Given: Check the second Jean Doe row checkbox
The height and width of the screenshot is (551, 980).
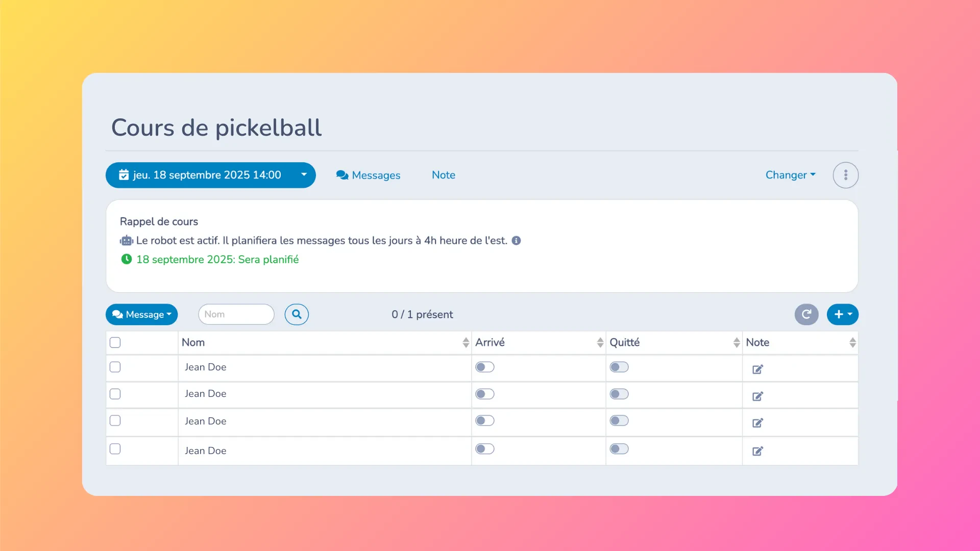Looking at the screenshot, I should 115,394.
